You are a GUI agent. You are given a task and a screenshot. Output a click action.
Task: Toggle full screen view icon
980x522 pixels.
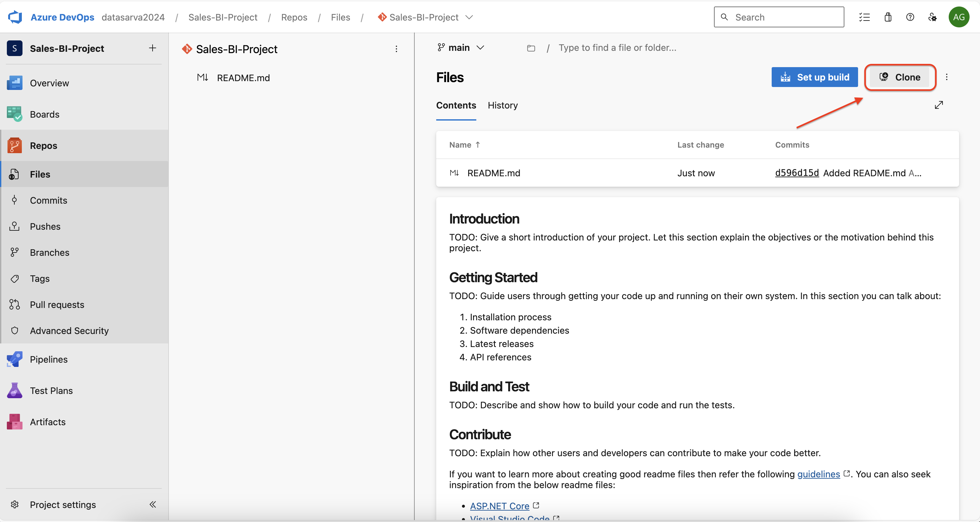[939, 105]
